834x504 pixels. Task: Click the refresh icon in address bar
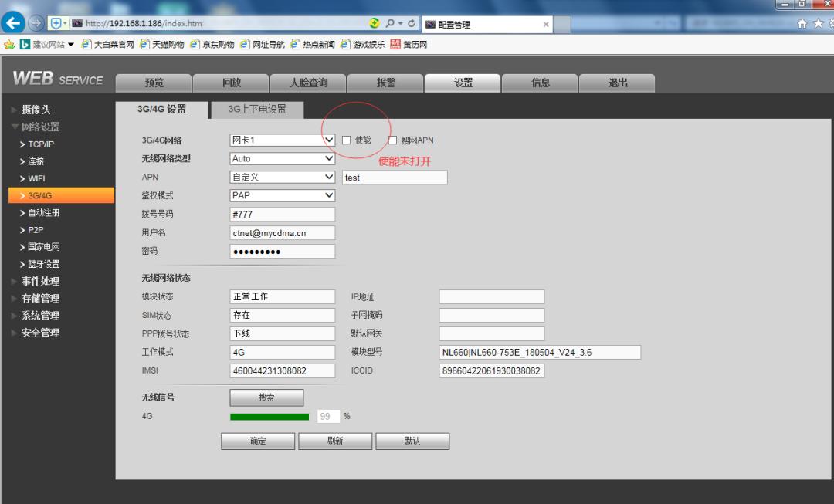coord(411,23)
